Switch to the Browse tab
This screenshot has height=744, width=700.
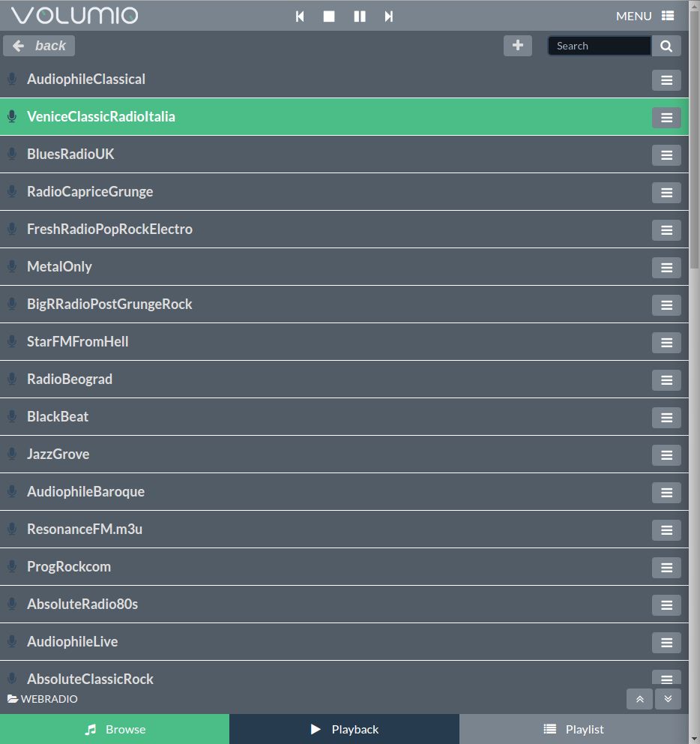pos(115,729)
